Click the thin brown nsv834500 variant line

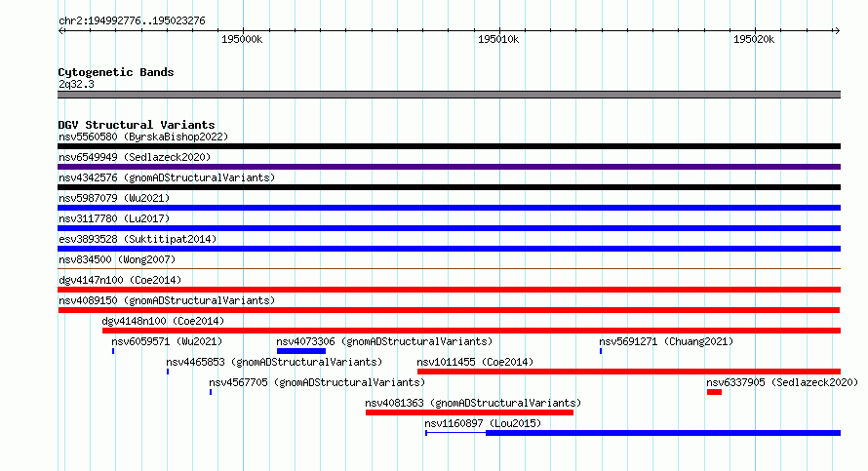click(449, 269)
